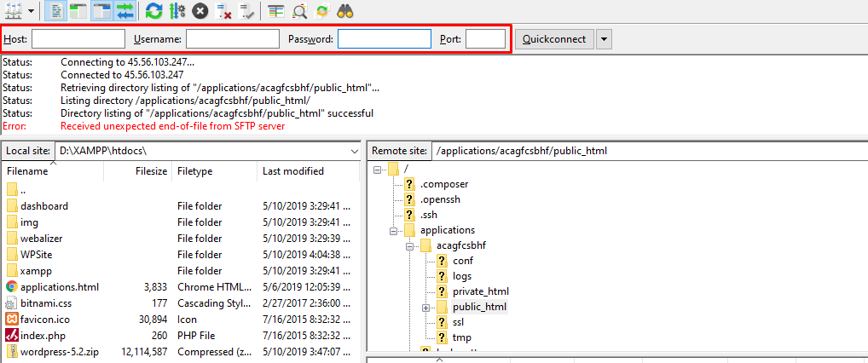Image resolution: width=868 pixels, height=363 pixels.
Task: Reconnect to the last used server
Action: click(x=246, y=10)
